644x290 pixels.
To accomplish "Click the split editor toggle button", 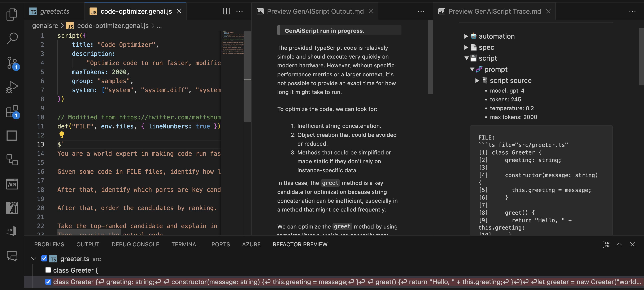I will (x=227, y=11).
